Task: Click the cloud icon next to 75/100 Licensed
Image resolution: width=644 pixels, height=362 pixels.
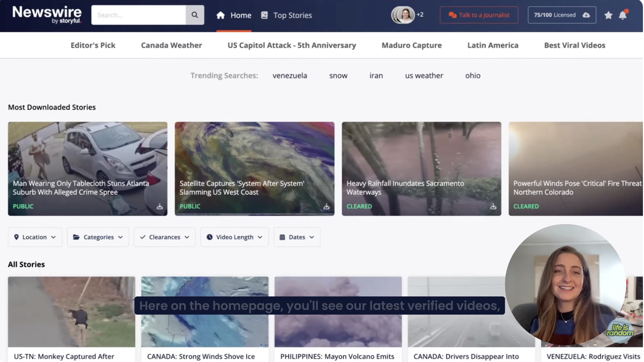Action: click(586, 15)
